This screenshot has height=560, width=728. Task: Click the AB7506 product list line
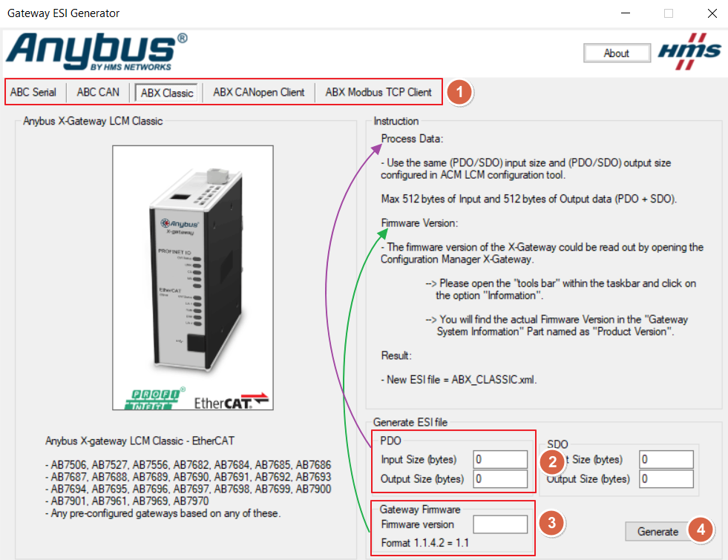(188, 465)
